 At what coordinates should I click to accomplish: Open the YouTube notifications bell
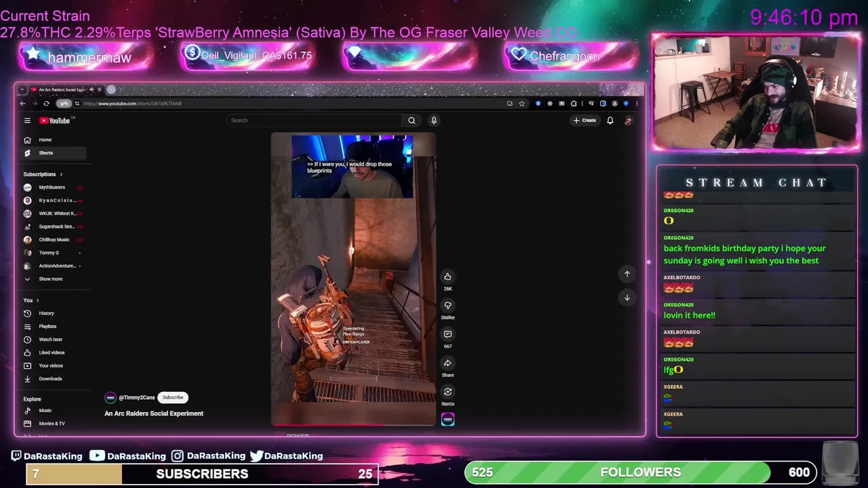coord(610,121)
